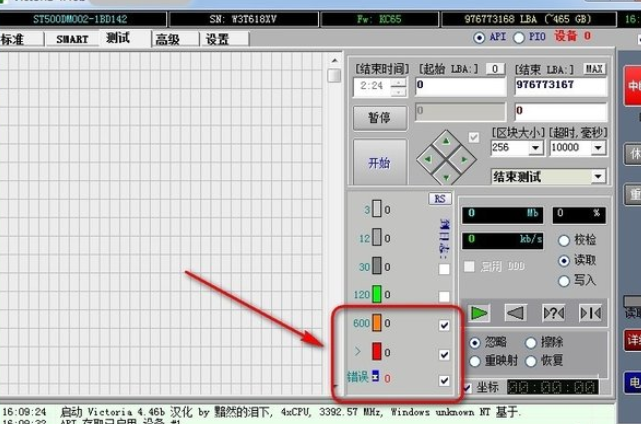Click the 暂停 (Pause) button
Screen dimensions: 641x424
pos(379,117)
